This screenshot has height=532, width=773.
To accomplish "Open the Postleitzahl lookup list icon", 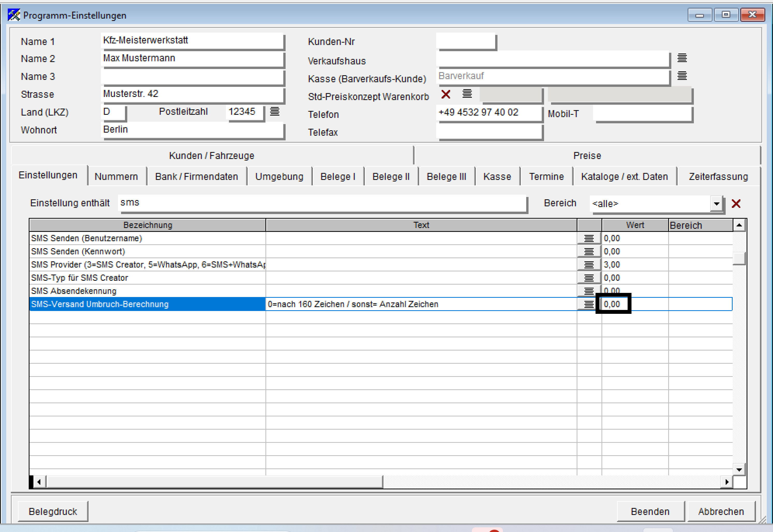I will pos(274,111).
